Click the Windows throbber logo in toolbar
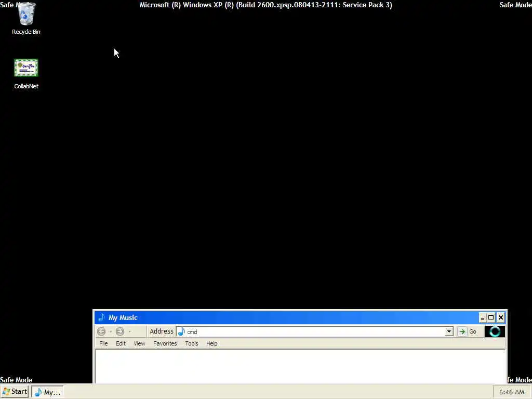Viewport: 532px width, 399px height. click(495, 331)
